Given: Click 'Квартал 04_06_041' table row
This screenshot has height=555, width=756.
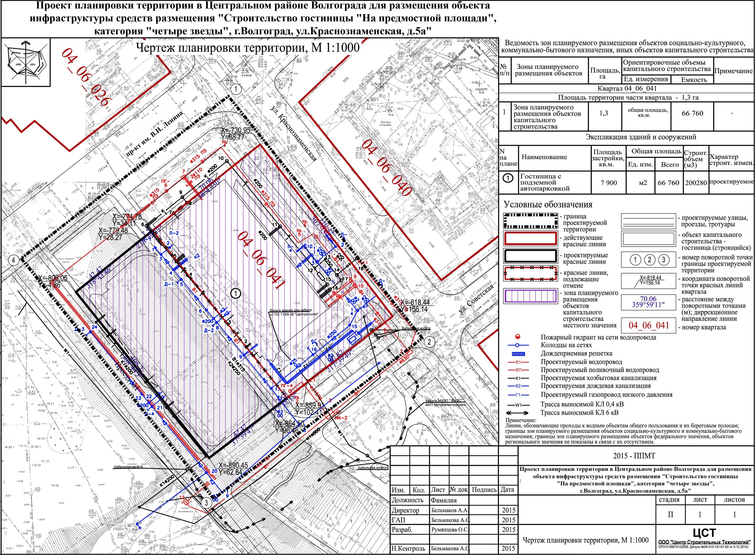Looking at the screenshot, I should pos(627,88).
